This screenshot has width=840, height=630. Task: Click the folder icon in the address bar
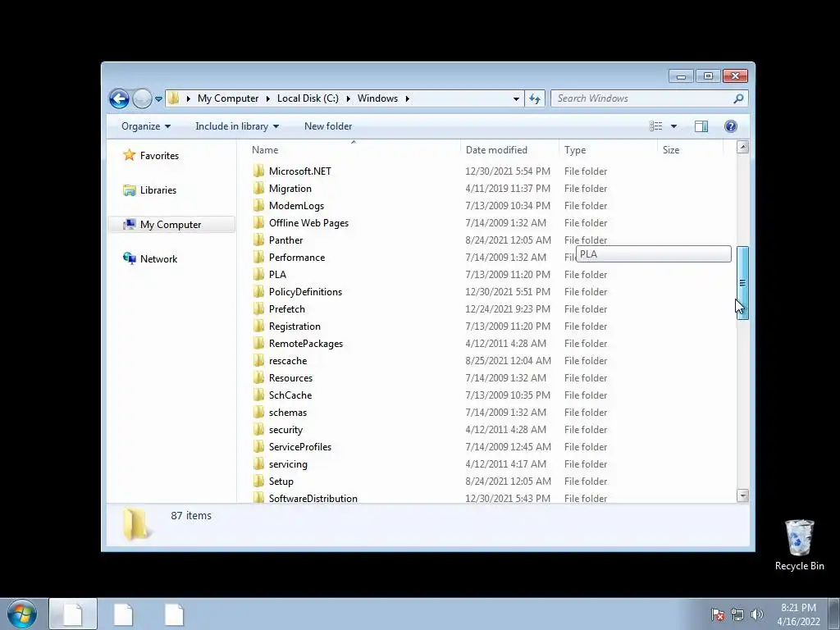click(174, 98)
